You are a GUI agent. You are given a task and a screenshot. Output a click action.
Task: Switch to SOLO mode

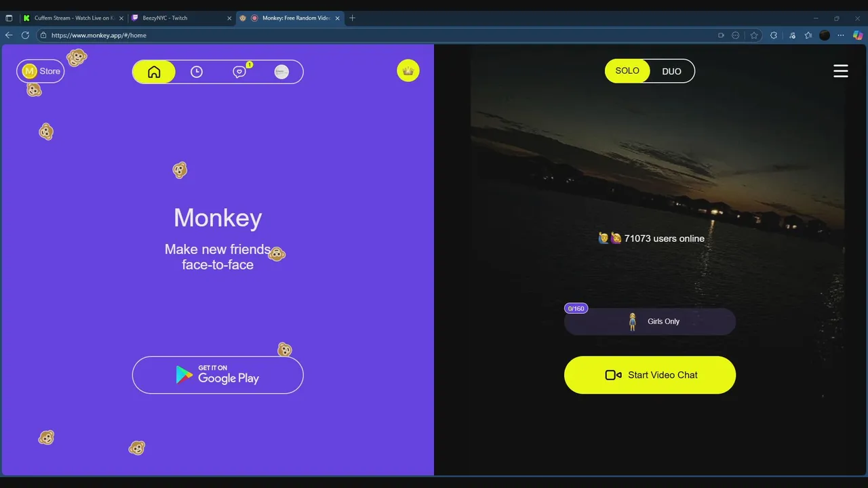tap(627, 71)
